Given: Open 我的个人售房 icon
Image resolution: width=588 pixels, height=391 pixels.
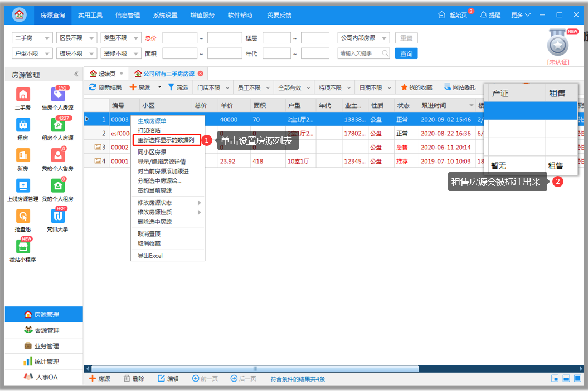Looking at the screenshot, I should click(58, 155).
